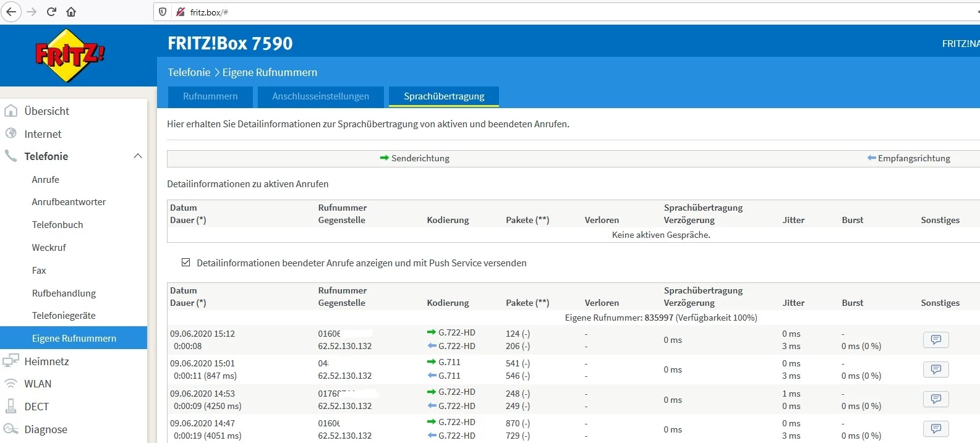Open comment icon for 15:01 call

(x=935, y=369)
